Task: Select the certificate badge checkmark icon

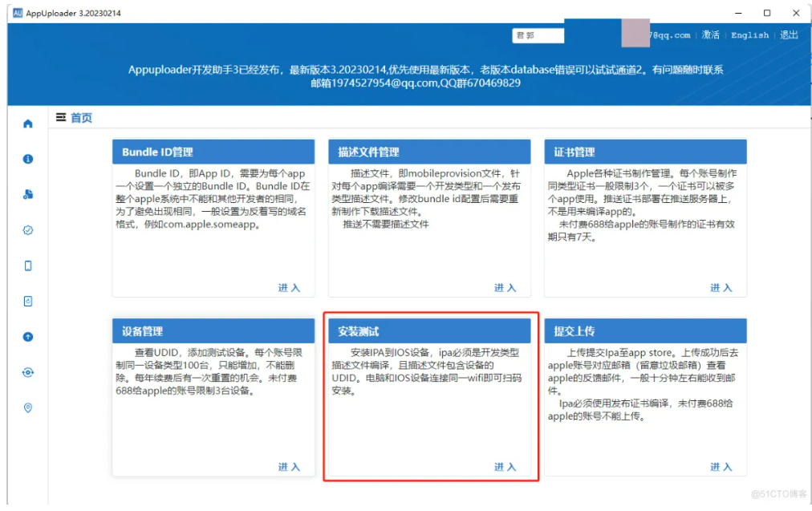Action: tap(28, 230)
